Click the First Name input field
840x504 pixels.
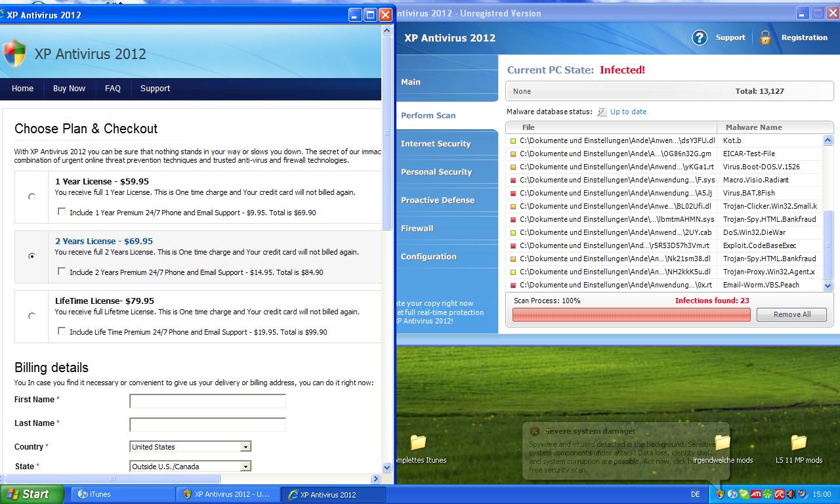[x=207, y=401]
